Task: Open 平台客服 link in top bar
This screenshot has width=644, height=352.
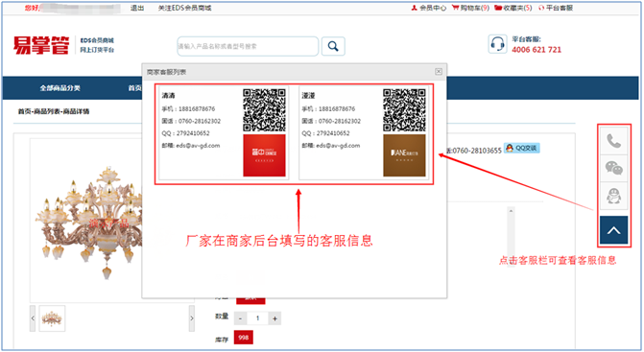Action: coord(556,8)
